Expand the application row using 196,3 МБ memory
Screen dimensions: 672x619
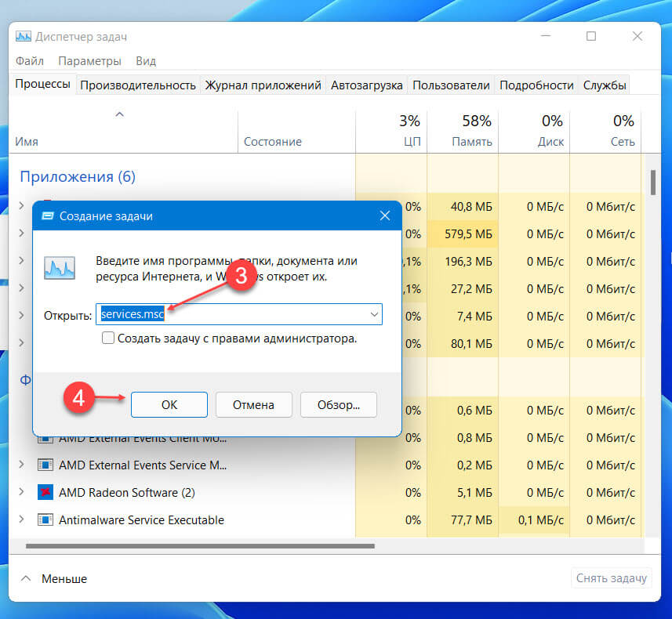21,260
